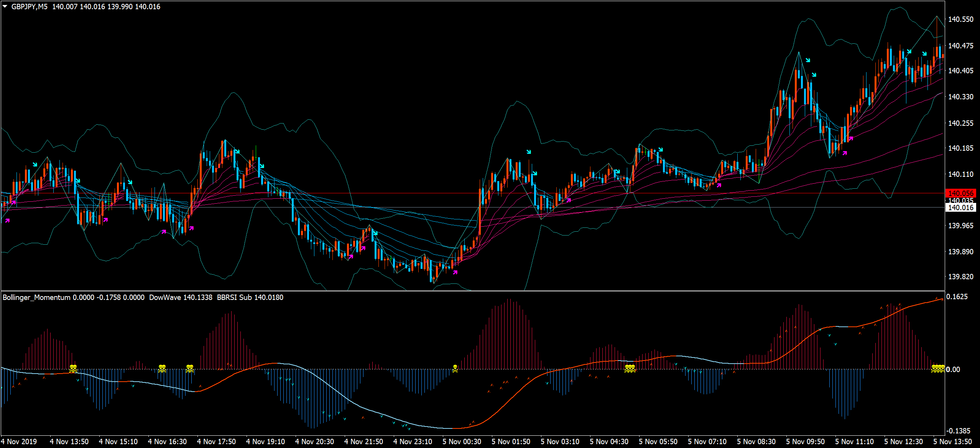The width and height of the screenshot is (980, 448).
Task: Click the Bollinger_Momentum indicator label
Action: [36, 297]
